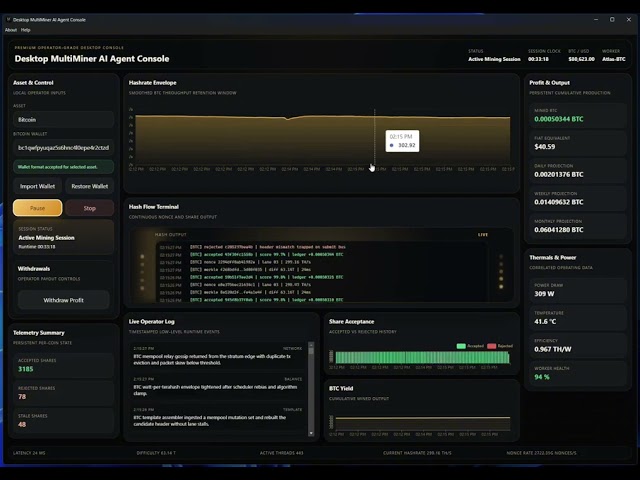Click the Import Wallet button
640x480 pixels.
click(38, 186)
